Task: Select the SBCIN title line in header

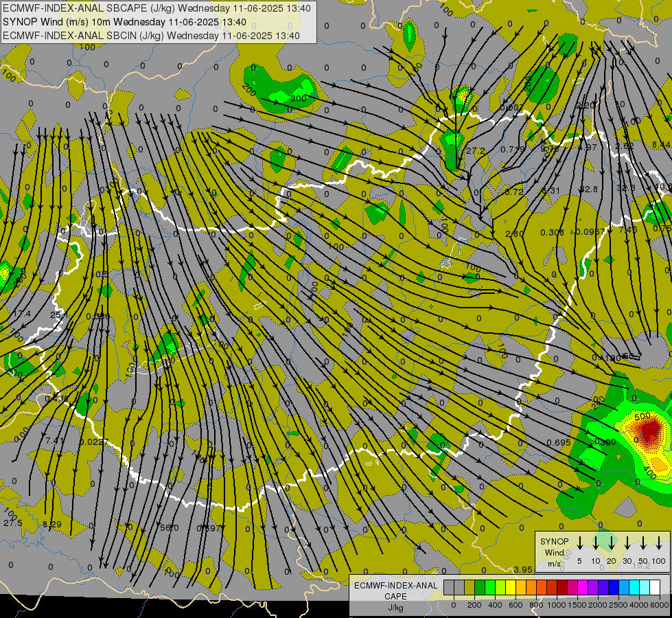Action: tap(151, 36)
